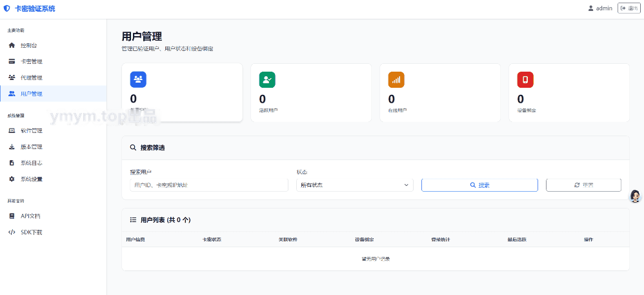The height and width of the screenshot is (295, 644).
Task: Click the logout 退出 button
Action: pos(629,8)
